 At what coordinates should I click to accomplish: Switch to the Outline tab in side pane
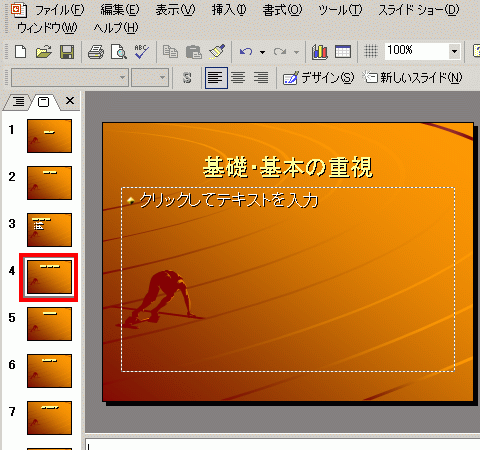click(19, 101)
